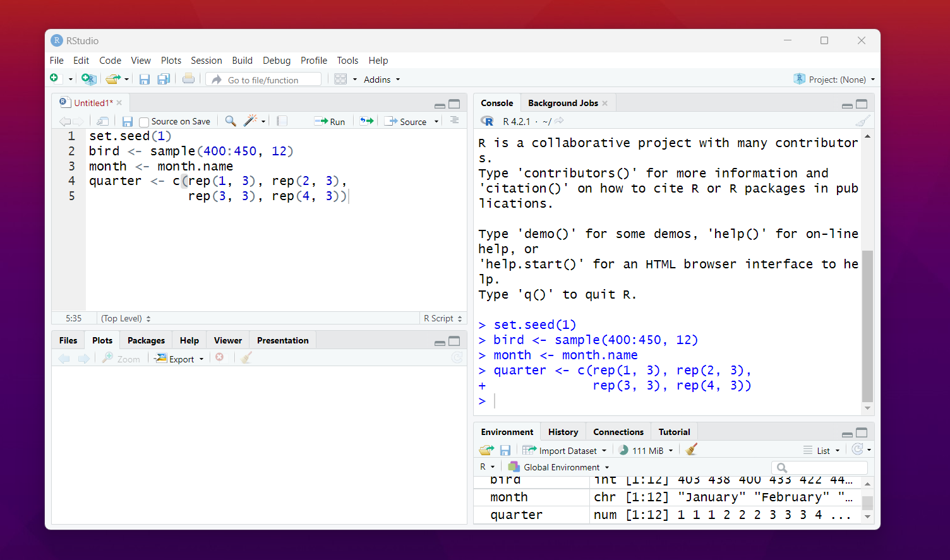
Task: Switch to the Files tab
Action: (x=68, y=340)
